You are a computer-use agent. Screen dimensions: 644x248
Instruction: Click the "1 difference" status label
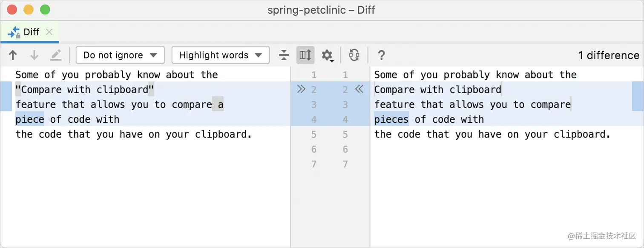click(609, 55)
